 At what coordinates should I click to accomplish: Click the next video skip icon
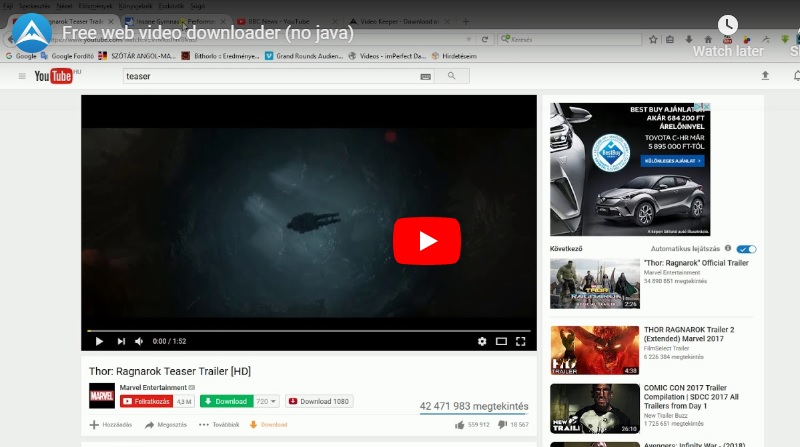[121, 341]
